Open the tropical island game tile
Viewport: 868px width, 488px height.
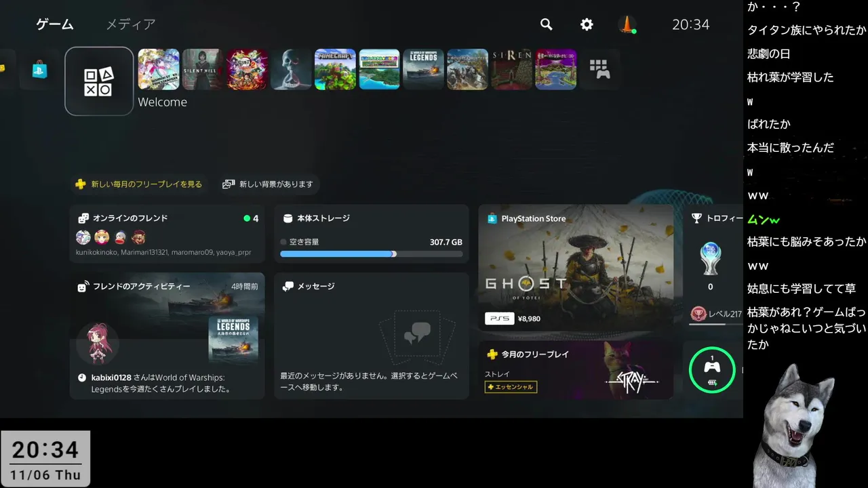379,69
